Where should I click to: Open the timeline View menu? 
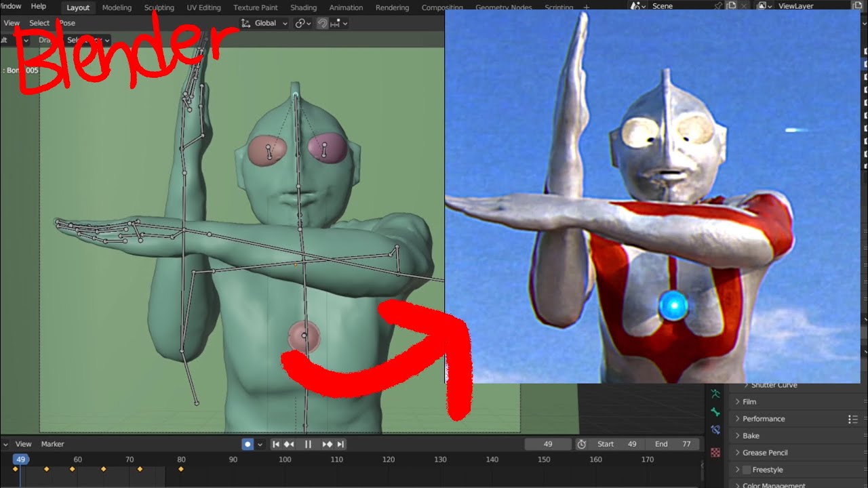pos(23,444)
